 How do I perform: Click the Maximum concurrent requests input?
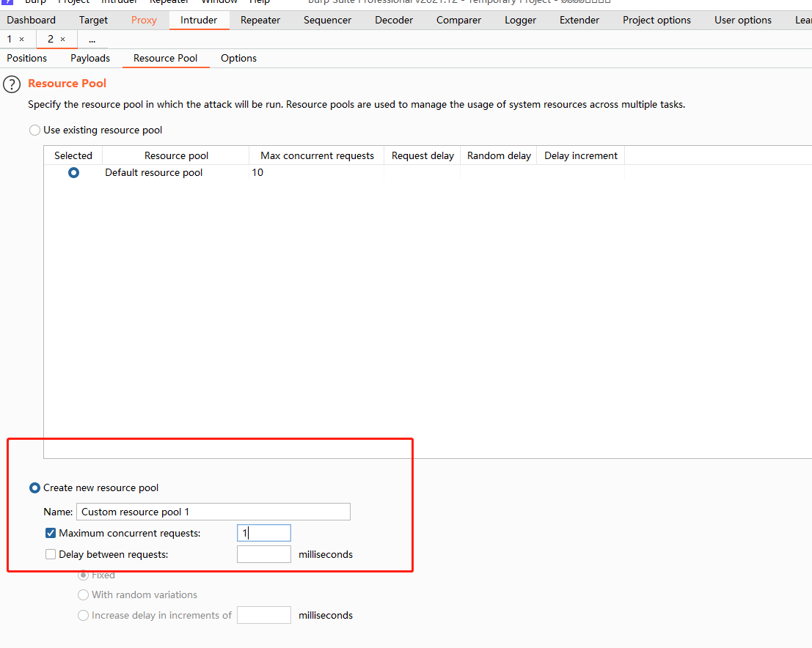[264, 533]
